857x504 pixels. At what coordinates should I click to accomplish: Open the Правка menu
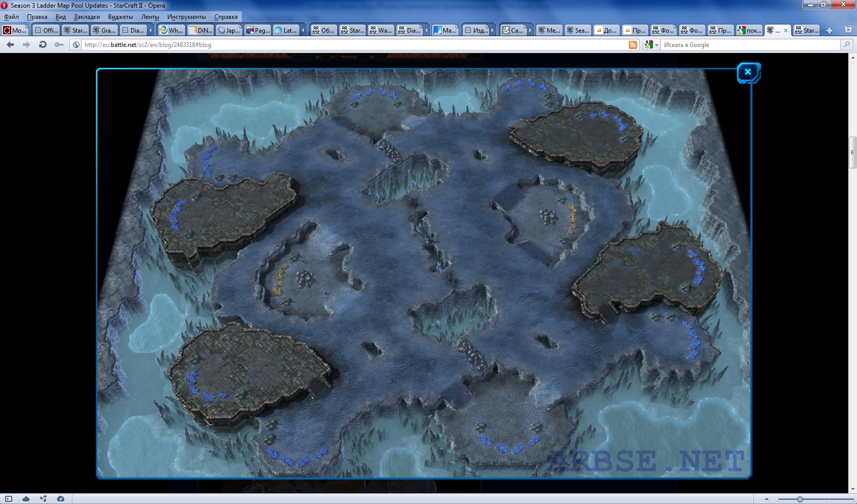[37, 17]
